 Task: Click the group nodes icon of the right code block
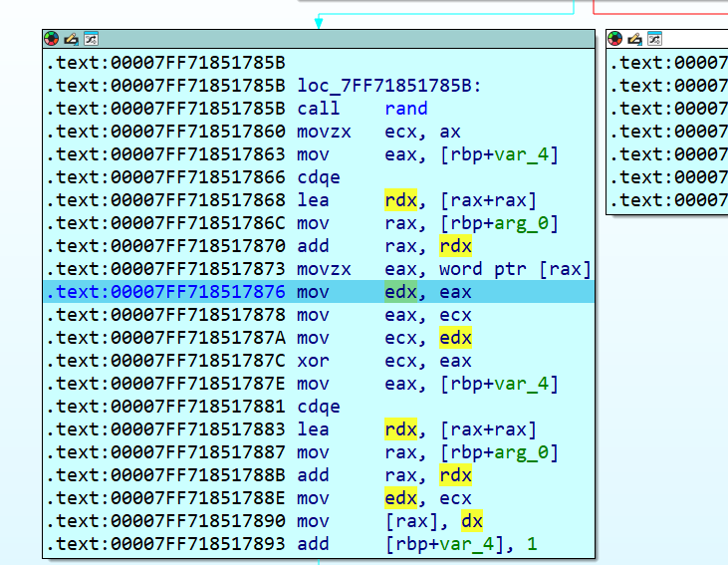pos(654,39)
